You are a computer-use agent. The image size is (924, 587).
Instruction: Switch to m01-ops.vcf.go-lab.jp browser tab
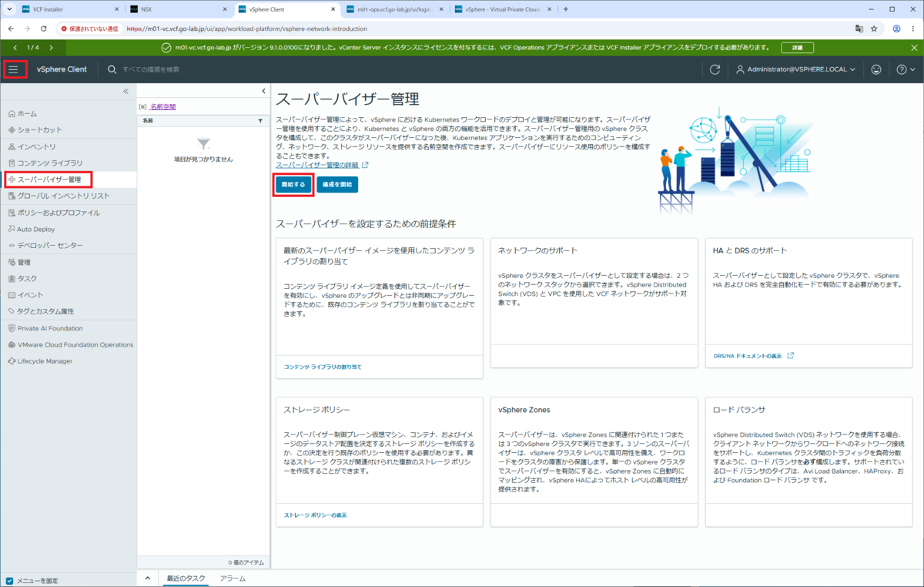(394, 9)
